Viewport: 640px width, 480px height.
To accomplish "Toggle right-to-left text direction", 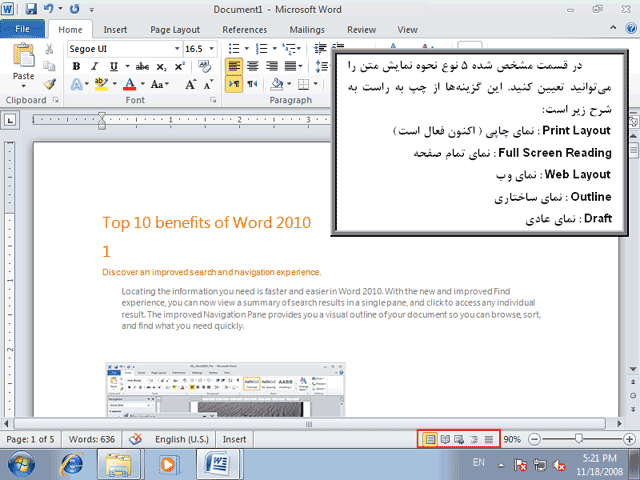I will pyautogui.click(x=252, y=84).
